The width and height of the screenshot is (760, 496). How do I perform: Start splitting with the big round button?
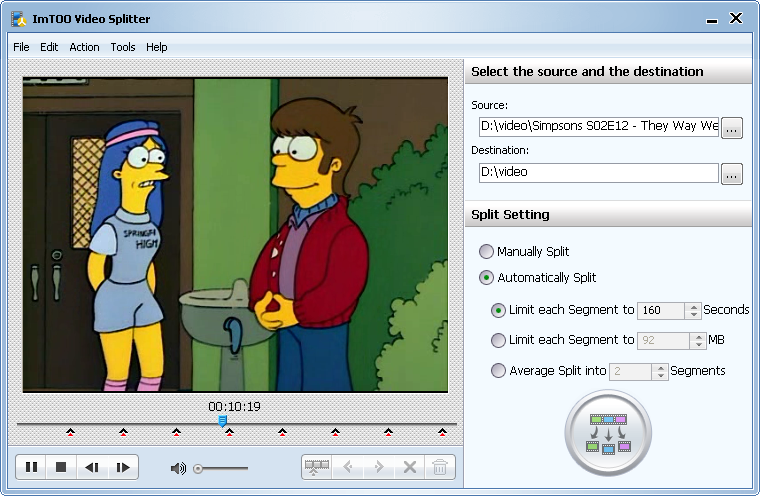[608, 433]
